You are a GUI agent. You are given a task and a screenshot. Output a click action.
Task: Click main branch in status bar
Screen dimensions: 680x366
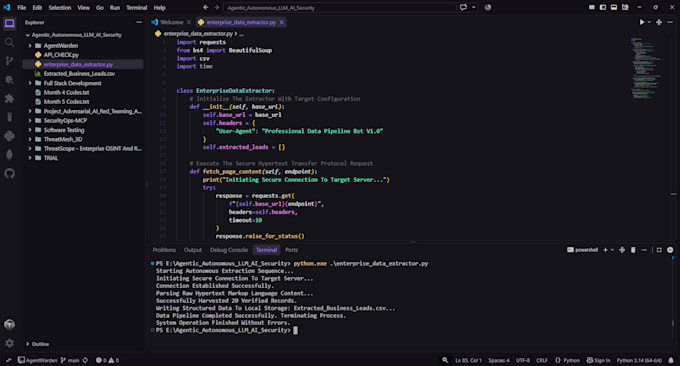click(70, 360)
